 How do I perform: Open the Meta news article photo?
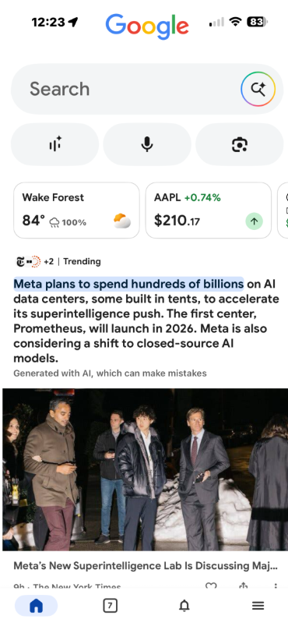[x=146, y=469]
